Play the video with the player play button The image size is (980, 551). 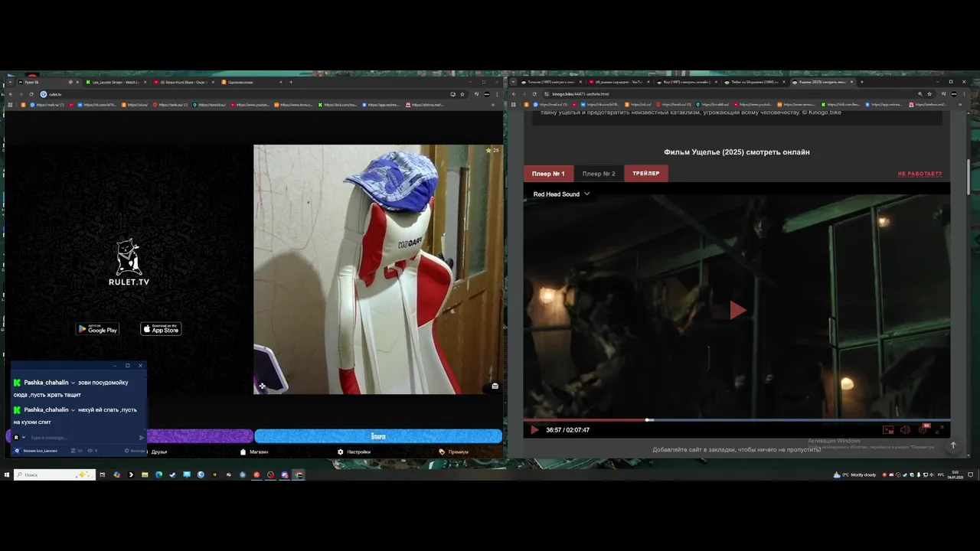coord(534,430)
